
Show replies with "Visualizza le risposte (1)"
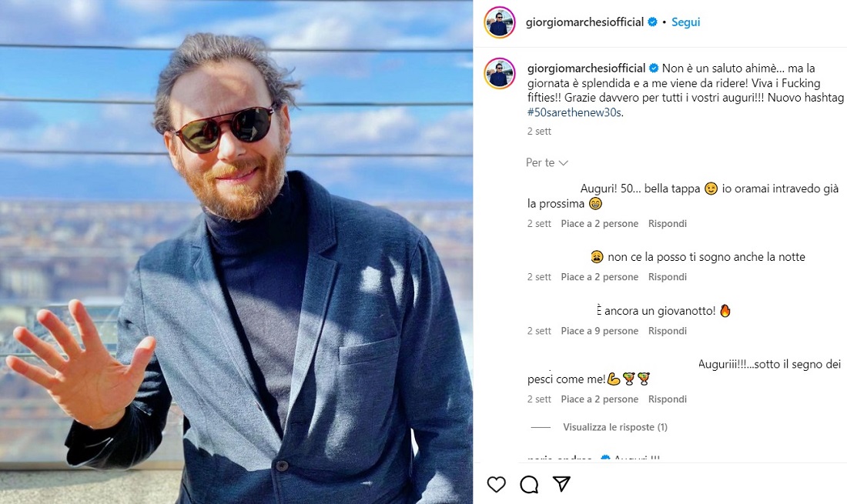614,427
